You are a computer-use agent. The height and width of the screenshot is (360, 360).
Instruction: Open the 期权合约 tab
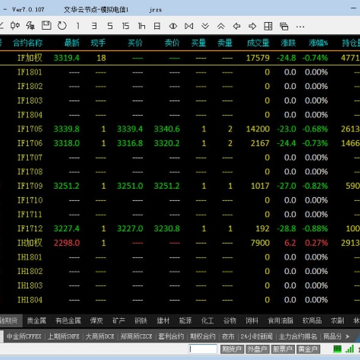(x=203, y=336)
